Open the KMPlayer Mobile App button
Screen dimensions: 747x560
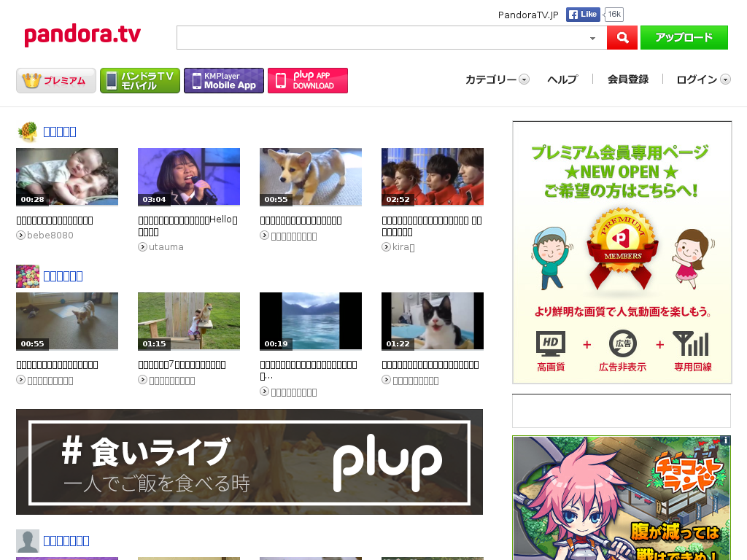click(224, 80)
